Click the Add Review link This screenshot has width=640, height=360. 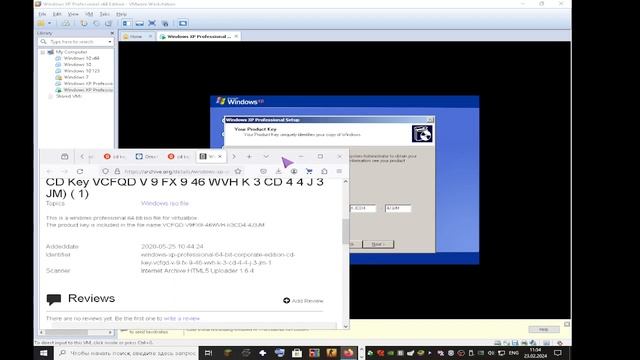coord(303,301)
